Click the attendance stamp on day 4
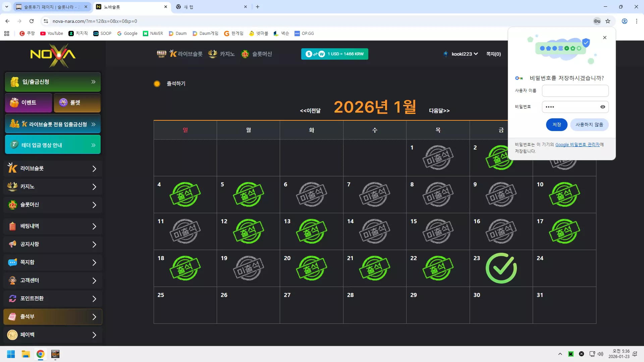 coord(185,194)
